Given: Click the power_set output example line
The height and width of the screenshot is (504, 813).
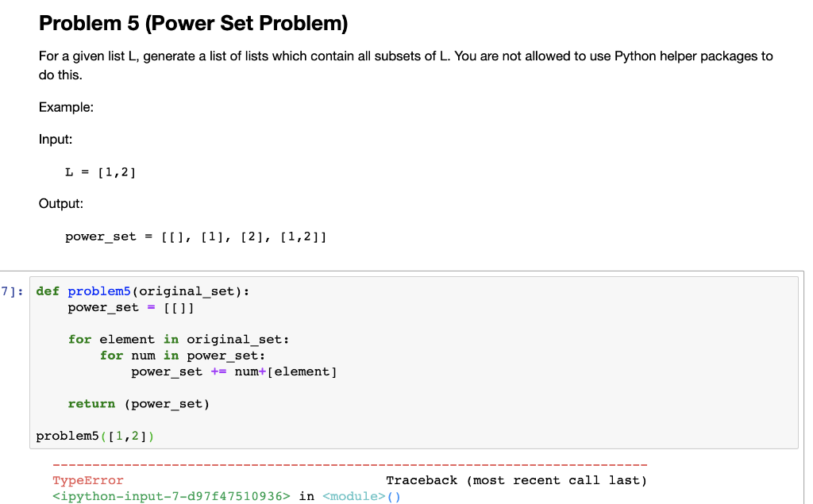Looking at the screenshot, I should (x=195, y=236).
